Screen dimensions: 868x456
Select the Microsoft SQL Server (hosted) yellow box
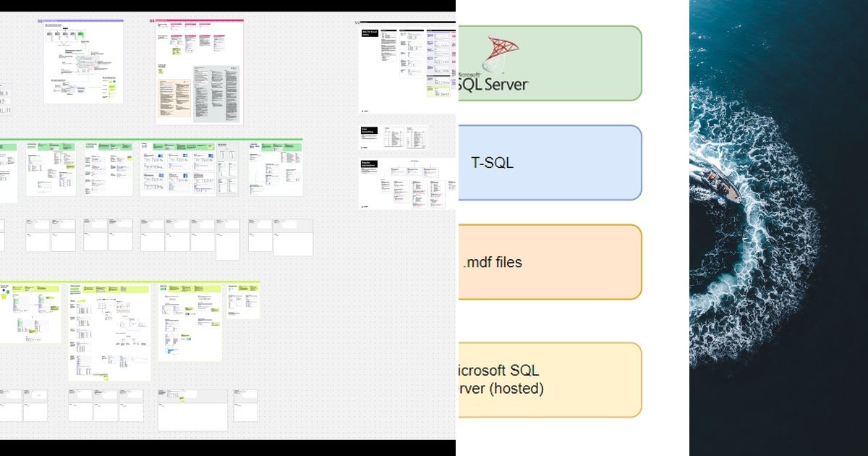548,379
